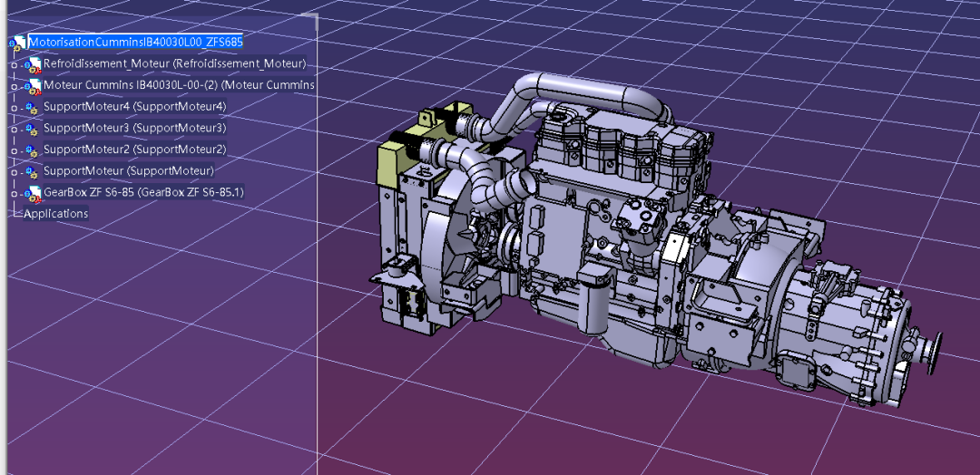This screenshot has width=980, height=475.
Task: Click the GearBox ZF S6-85 product icon
Action: (x=33, y=193)
